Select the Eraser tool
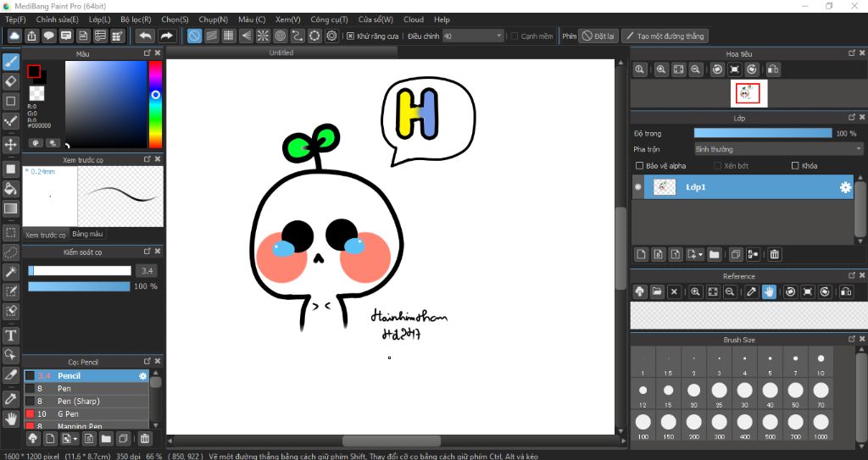Screen dimensions: 868x460 click(x=10, y=81)
